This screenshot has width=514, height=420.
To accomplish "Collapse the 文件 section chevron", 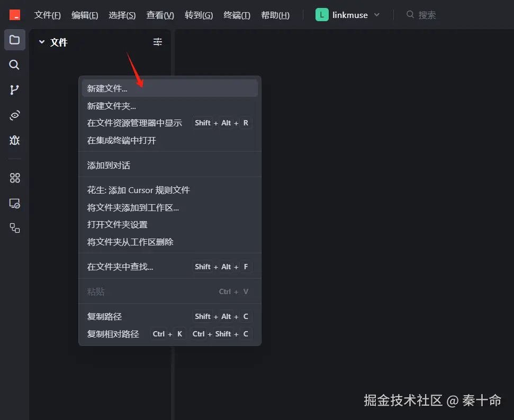I will [42, 42].
